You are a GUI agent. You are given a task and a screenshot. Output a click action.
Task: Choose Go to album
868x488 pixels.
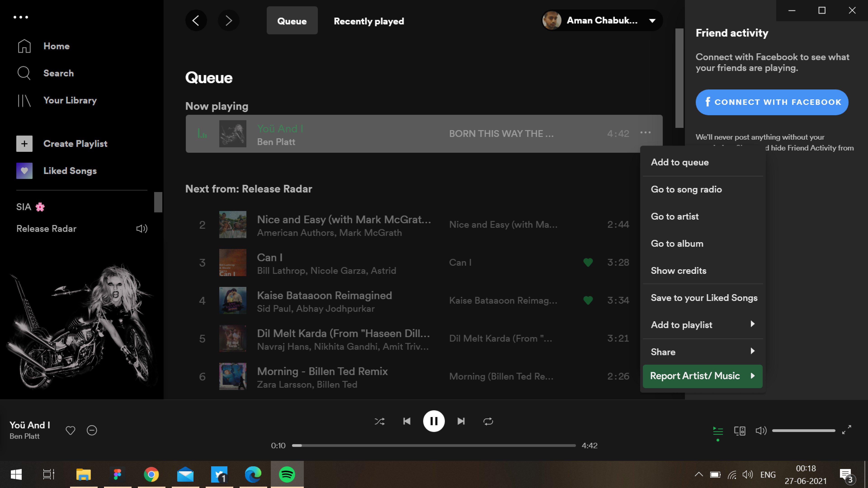(x=703, y=244)
